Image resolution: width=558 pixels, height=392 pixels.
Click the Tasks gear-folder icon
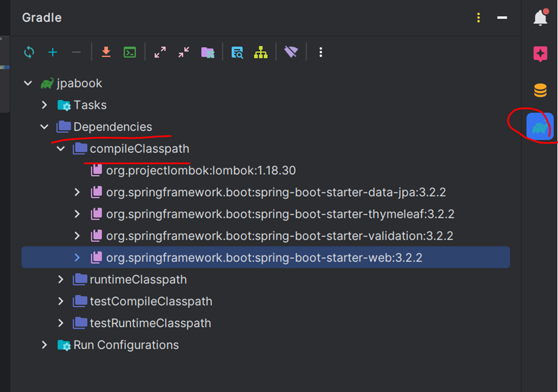(64, 105)
